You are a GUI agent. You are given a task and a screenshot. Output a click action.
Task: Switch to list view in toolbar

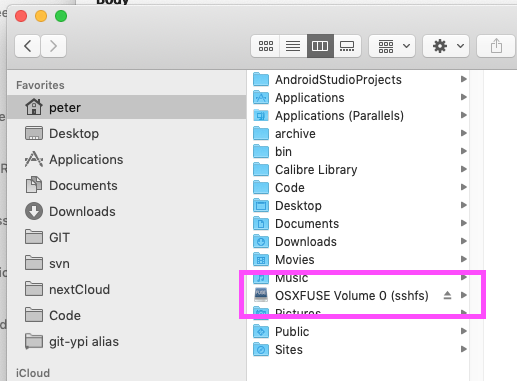click(x=293, y=46)
